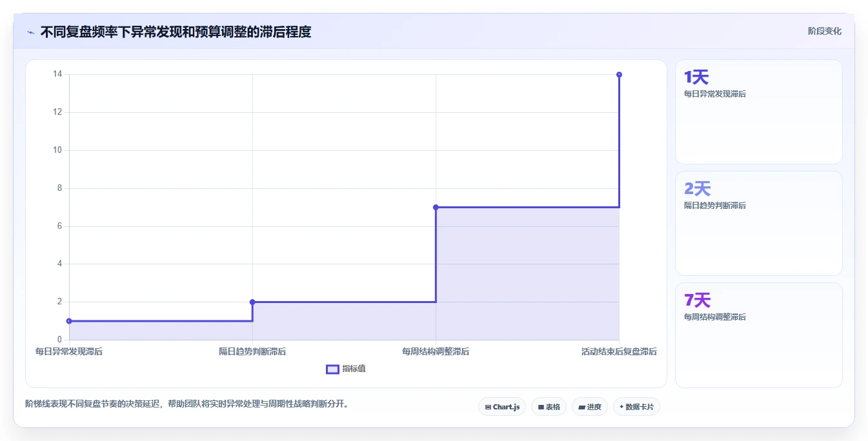The width and height of the screenshot is (868, 441).
Task: Click the 表格 tag pill
Action: [x=549, y=407]
